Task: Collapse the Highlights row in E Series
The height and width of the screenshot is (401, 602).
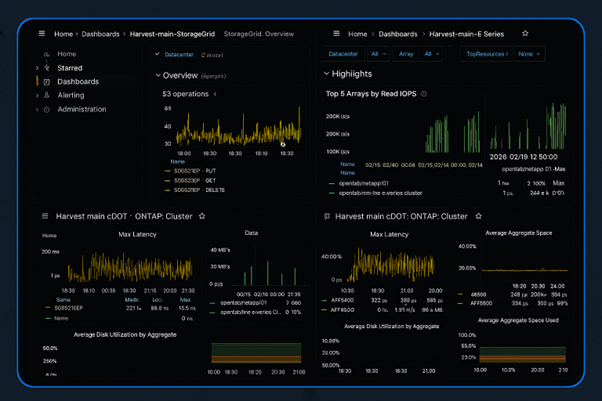Action: tap(326, 73)
